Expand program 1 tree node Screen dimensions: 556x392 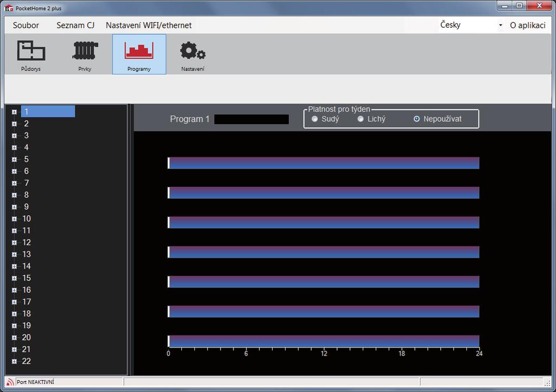pos(14,112)
